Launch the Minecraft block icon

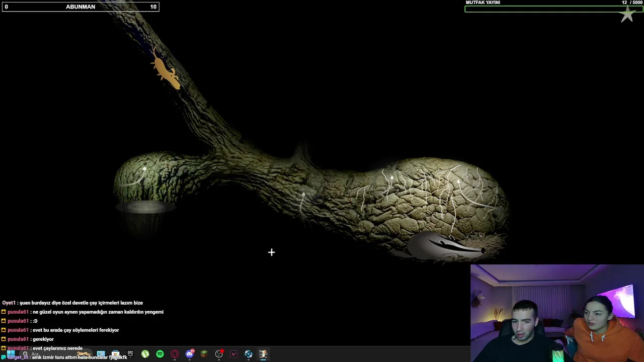tap(204, 354)
